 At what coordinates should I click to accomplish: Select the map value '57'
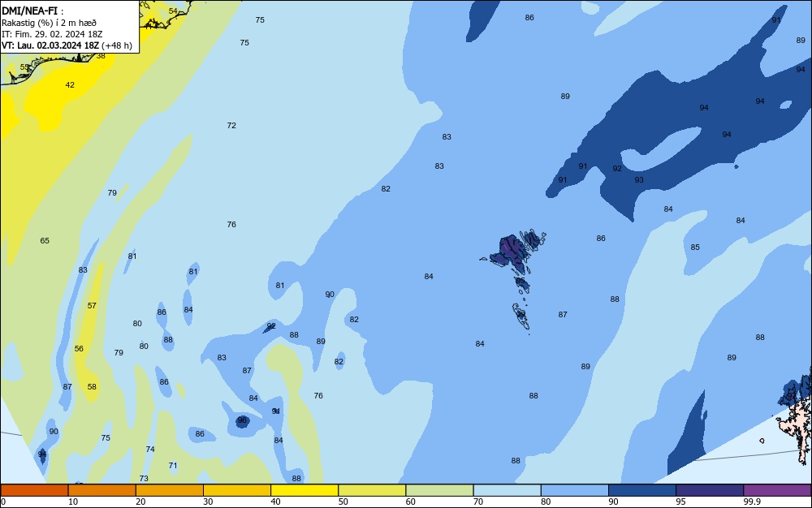[x=92, y=306]
